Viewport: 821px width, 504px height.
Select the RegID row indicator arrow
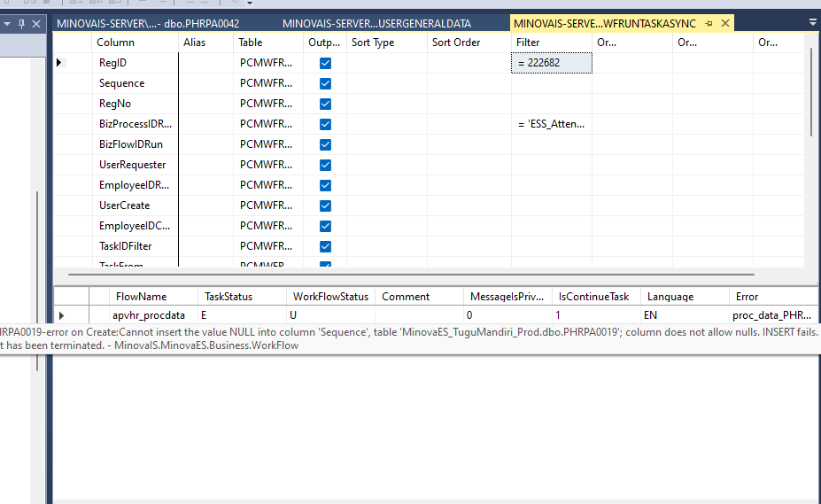[59, 63]
